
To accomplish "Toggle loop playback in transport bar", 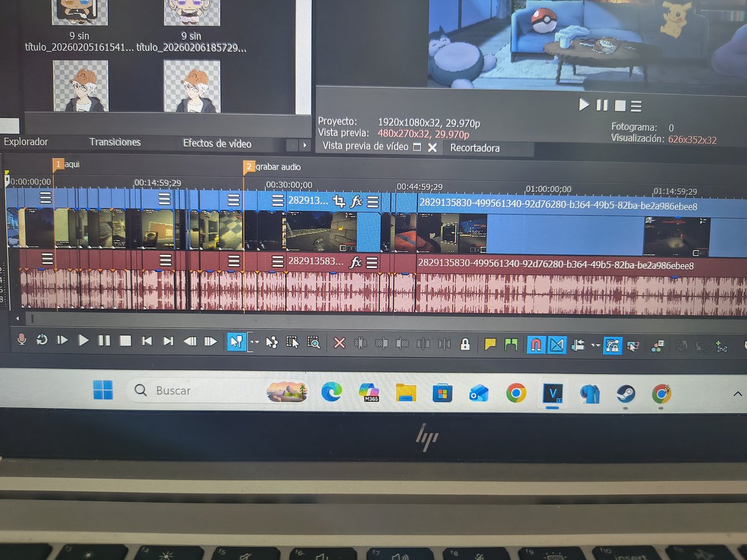I will [x=42, y=340].
